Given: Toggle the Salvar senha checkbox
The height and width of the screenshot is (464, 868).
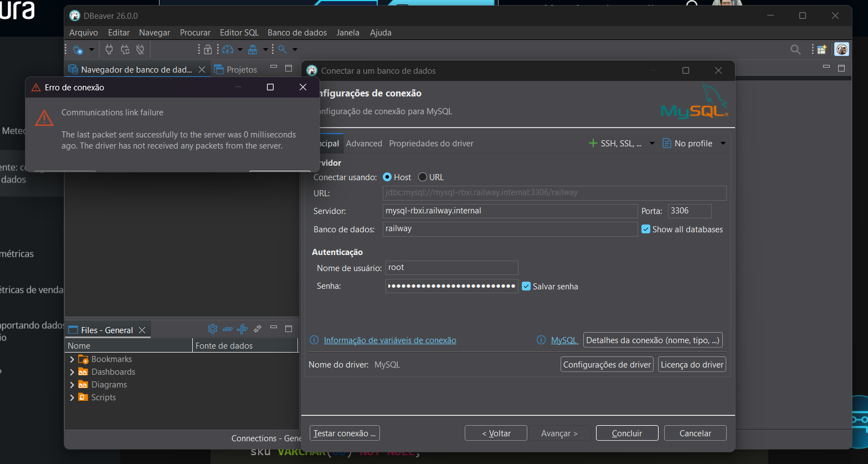Looking at the screenshot, I should coord(526,286).
